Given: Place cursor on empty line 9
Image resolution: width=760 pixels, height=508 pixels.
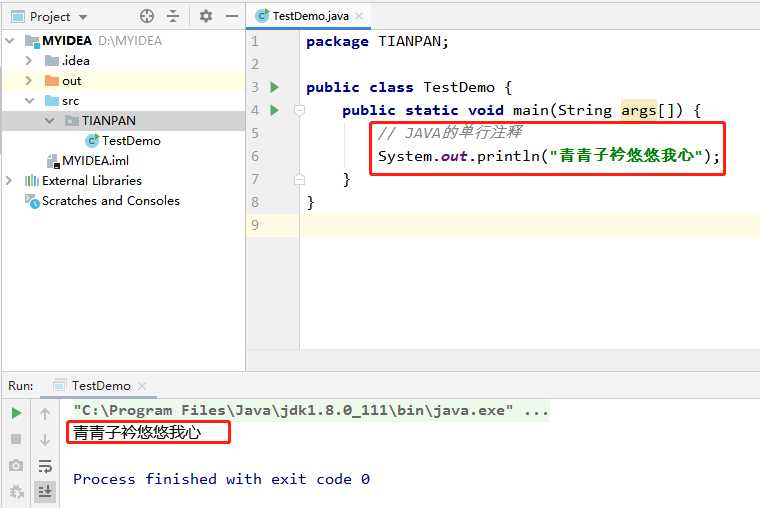Looking at the screenshot, I should (x=529, y=225).
